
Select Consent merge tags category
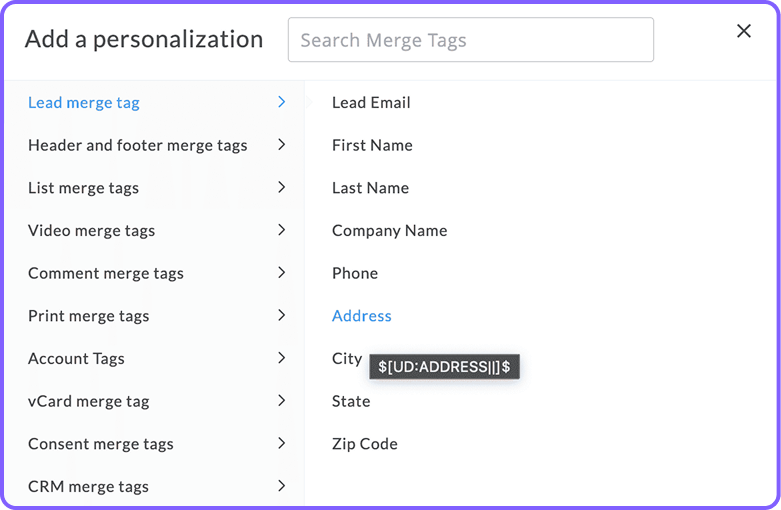click(100, 444)
